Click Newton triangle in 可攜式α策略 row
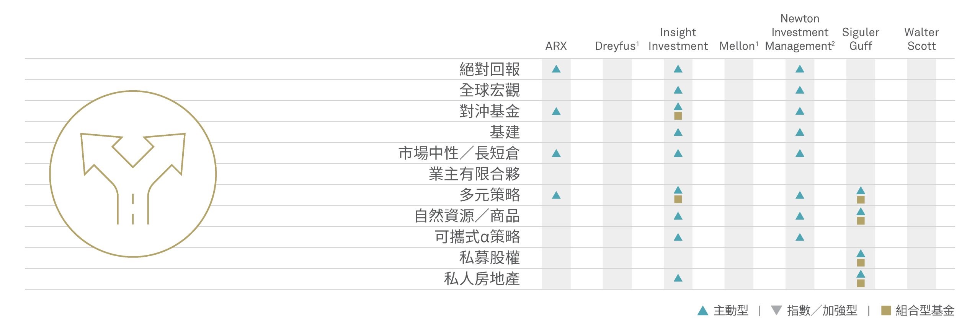980x332 pixels. (800, 237)
